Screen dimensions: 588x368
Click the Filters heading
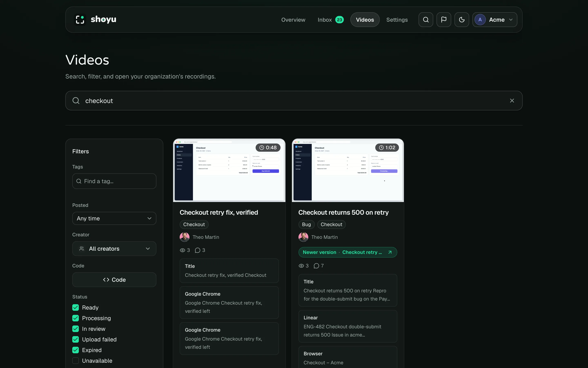coord(80,151)
